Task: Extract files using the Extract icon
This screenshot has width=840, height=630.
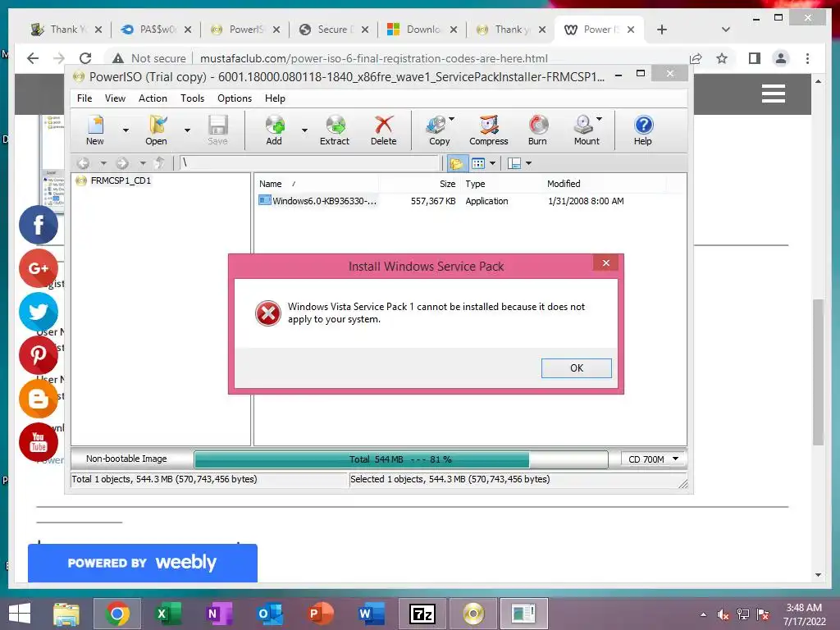Action: pyautogui.click(x=335, y=130)
